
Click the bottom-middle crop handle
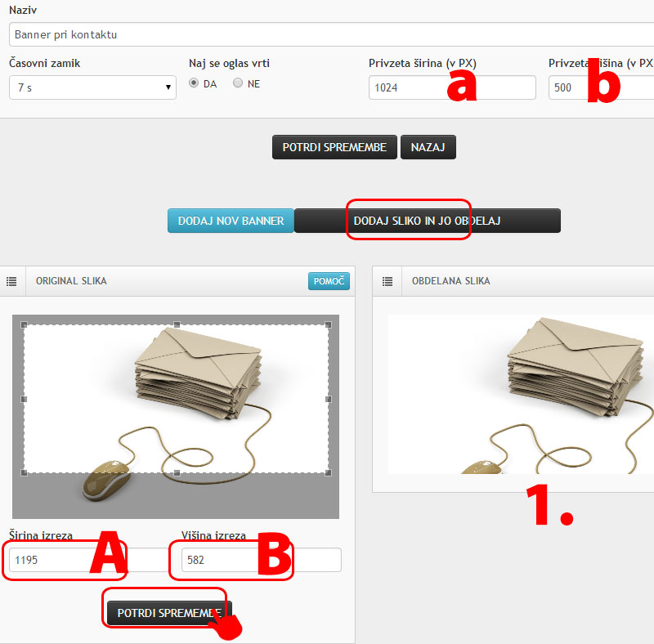tap(177, 472)
